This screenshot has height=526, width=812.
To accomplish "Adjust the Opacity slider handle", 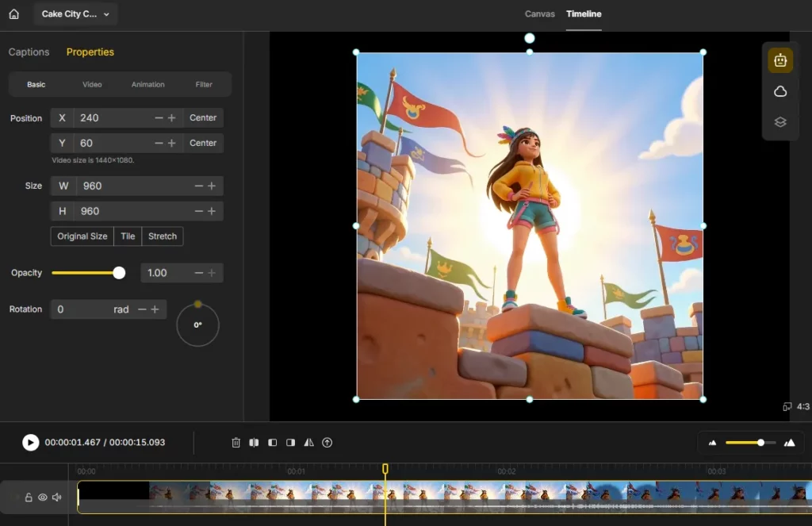I will tap(119, 273).
